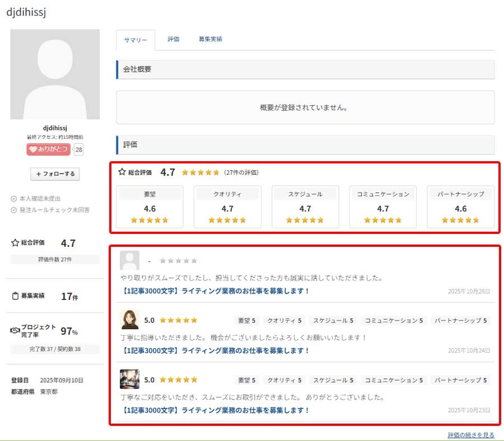Open job link in the 2025年10月23日 review
This screenshot has height=441, width=504.
click(x=215, y=410)
